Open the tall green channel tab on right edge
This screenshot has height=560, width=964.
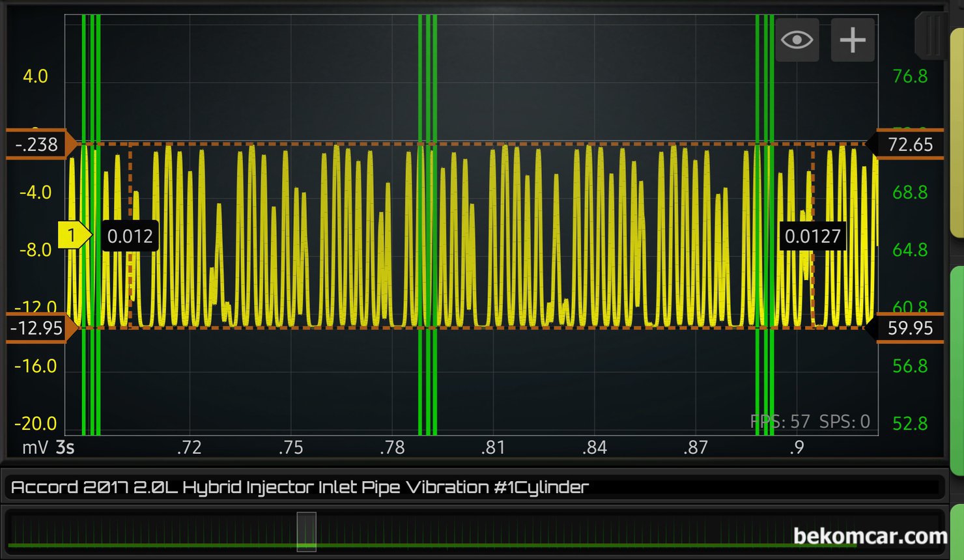957,370
